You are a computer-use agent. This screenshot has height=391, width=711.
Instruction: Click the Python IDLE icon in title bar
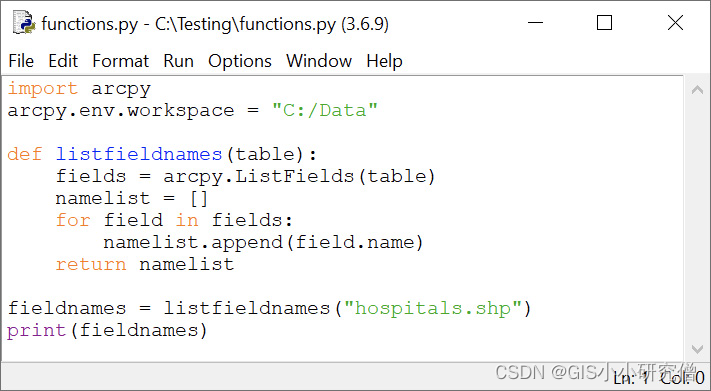click(x=24, y=23)
